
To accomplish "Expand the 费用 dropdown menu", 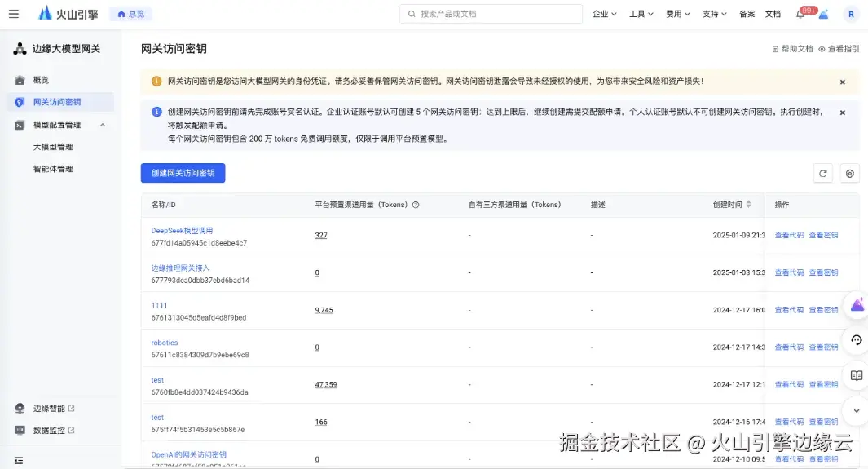I will [677, 14].
